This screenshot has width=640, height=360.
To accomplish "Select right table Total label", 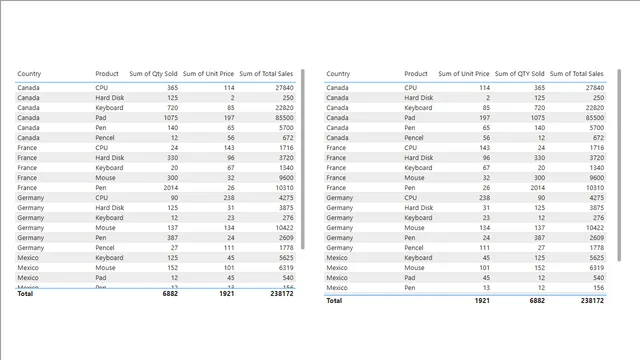I will click(x=334, y=300).
